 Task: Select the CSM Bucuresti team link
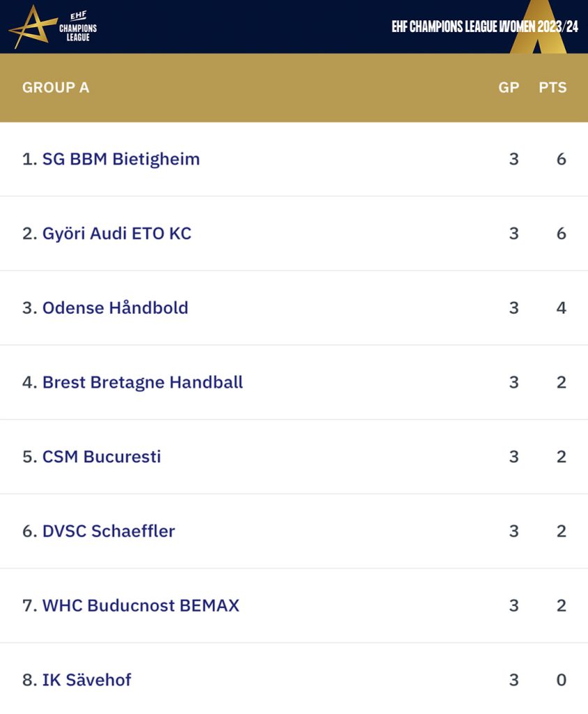click(102, 457)
